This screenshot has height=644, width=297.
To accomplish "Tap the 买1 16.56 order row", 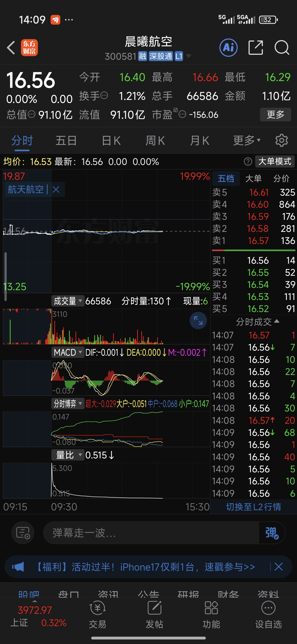I will coord(254,260).
